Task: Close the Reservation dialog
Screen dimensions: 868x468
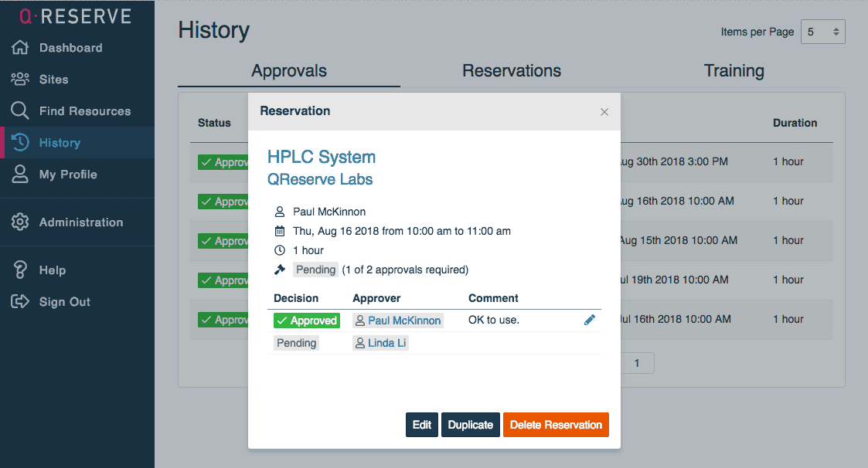Action: (x=604, y=112)
